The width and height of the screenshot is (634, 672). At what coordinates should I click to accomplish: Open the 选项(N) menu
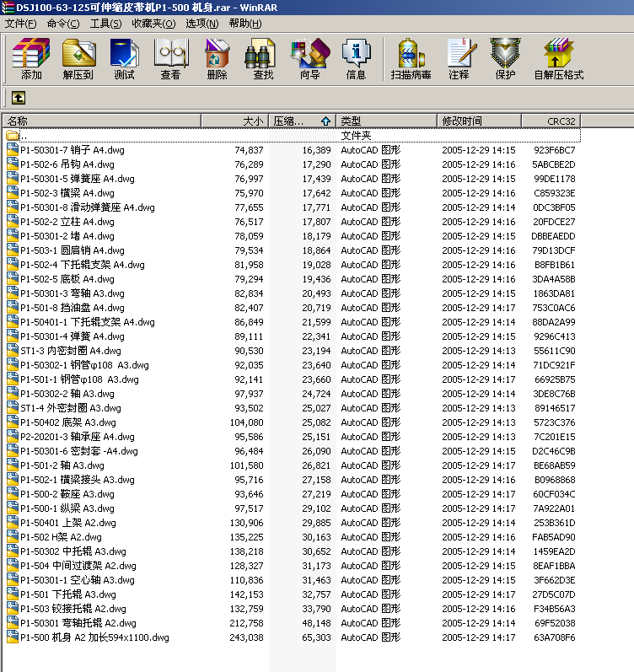coord(201,24)
